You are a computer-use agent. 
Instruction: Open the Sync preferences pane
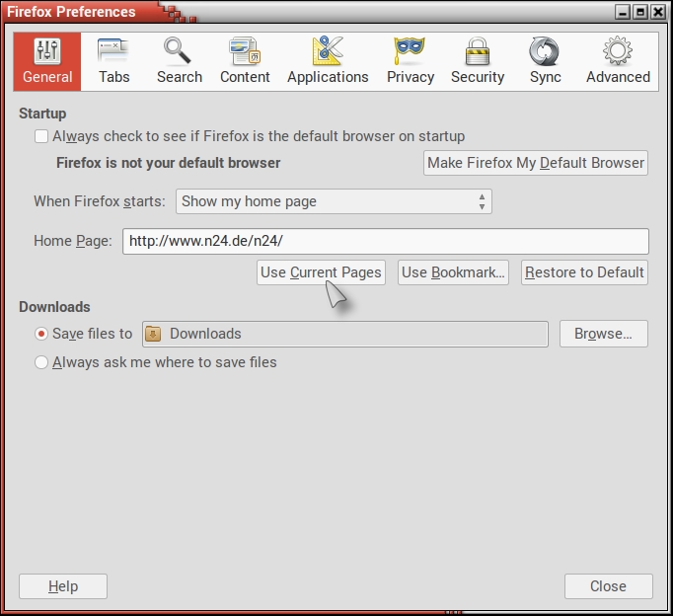[x=545, y=61]
